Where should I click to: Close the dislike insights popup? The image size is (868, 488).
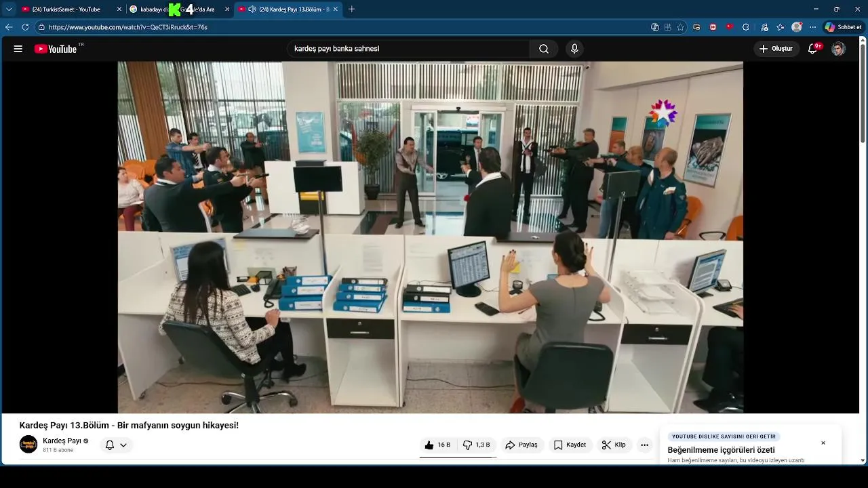tap(823, 443)
